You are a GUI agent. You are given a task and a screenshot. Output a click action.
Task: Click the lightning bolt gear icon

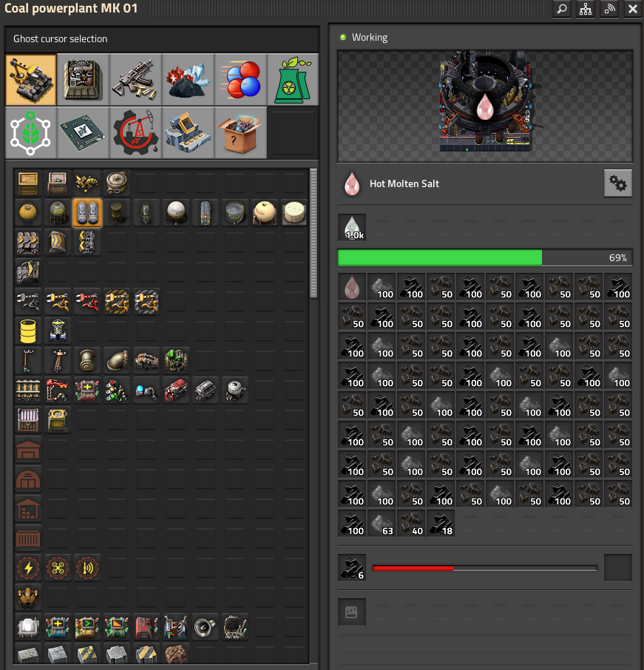29,568
